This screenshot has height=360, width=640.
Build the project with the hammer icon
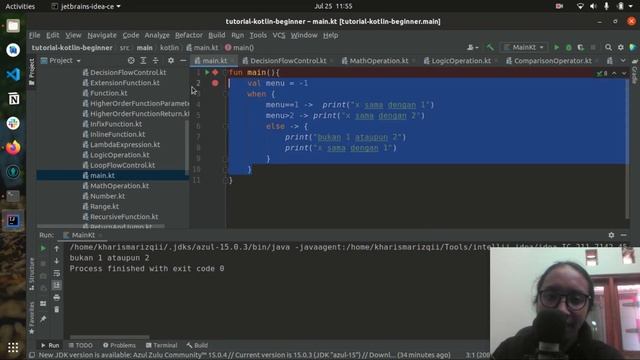(x=490, y=47)
